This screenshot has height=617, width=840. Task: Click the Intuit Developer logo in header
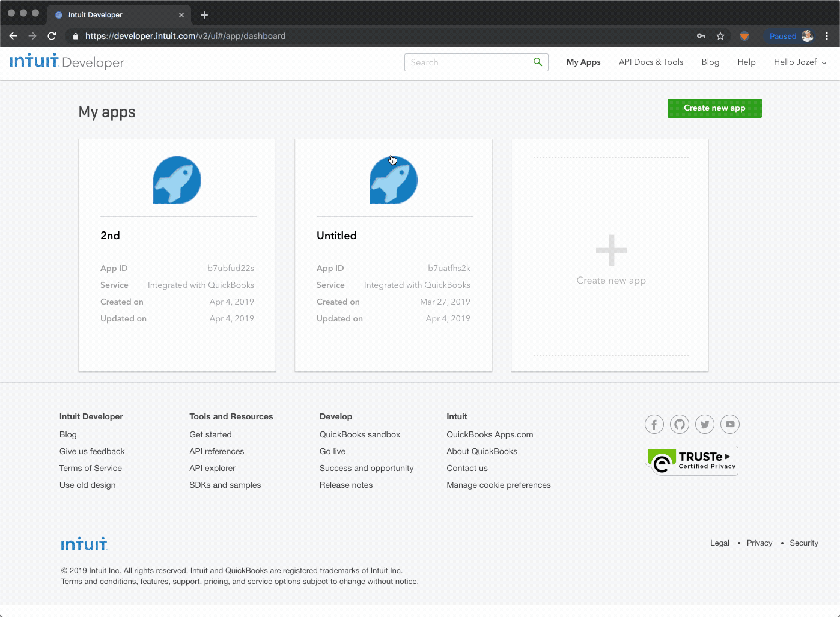pos(67,61)
